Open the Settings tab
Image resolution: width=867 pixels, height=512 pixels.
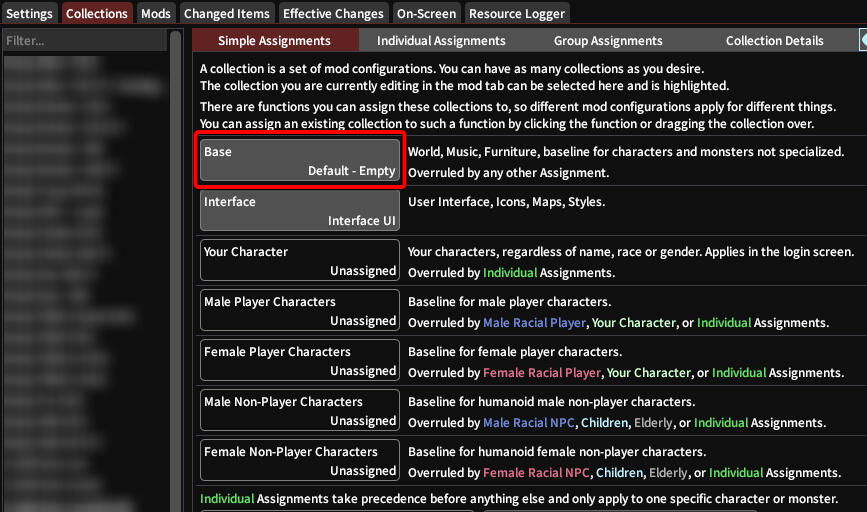pos(30,13)
